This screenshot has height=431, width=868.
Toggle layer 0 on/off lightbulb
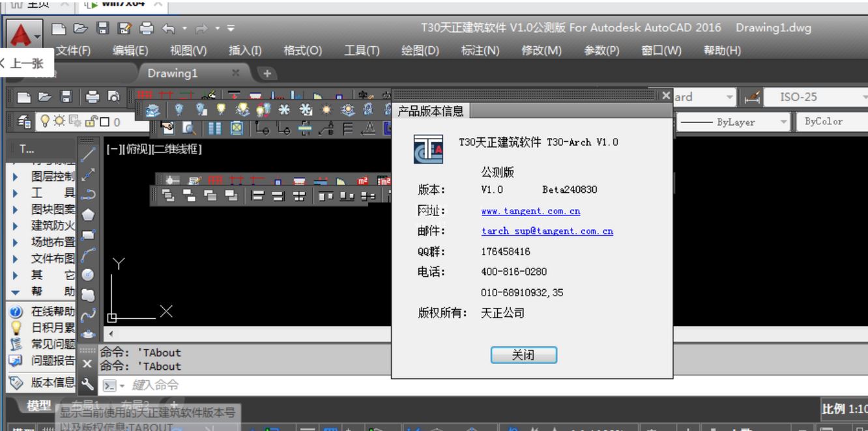tap(45, 122)
